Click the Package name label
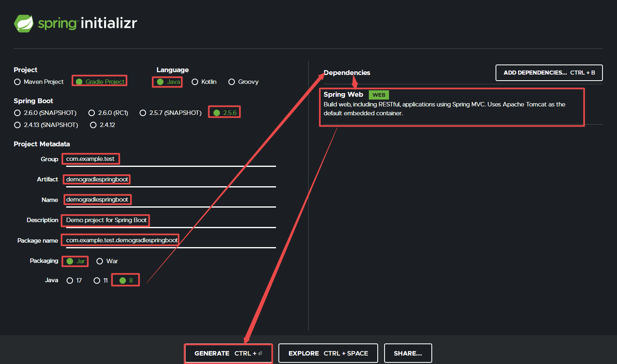617x364 pixels. (x=38, y=241)
